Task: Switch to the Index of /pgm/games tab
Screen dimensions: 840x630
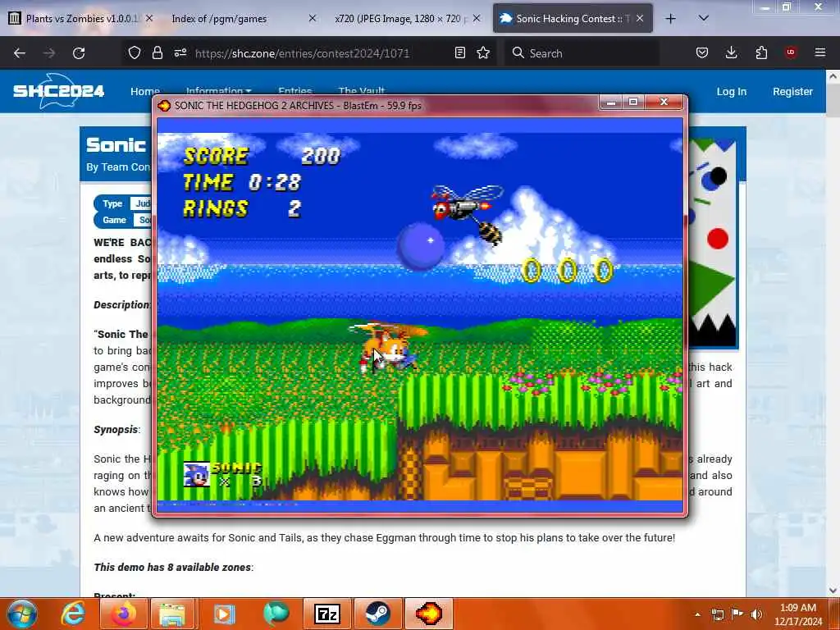Action: click(242, 19)
